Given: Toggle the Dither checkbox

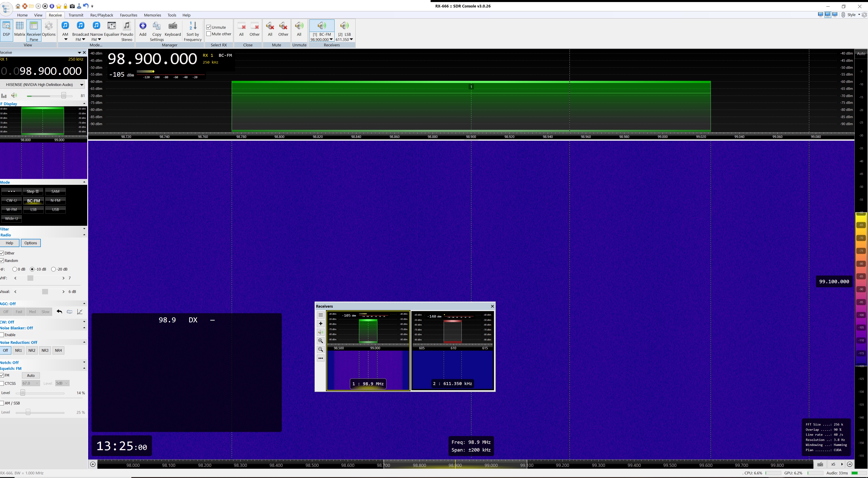Looking at the screenshot, I should (2, 253).
